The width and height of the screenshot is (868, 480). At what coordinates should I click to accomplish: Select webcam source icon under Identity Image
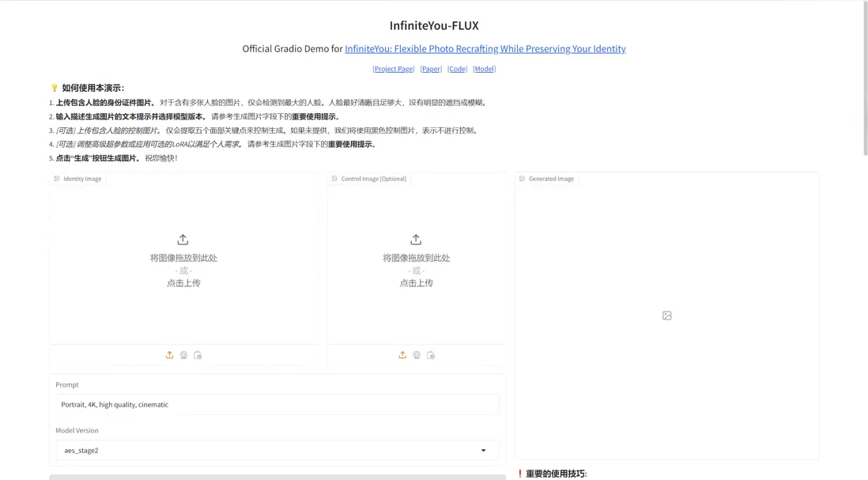pyautogui.click(x=183, y=355)
